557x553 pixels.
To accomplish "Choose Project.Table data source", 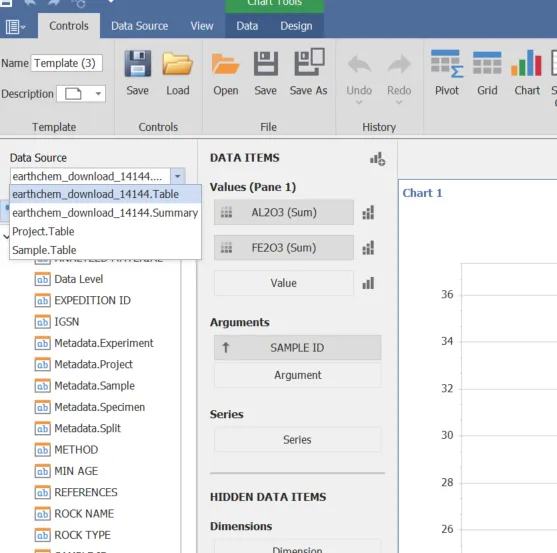I will point(106,231).
